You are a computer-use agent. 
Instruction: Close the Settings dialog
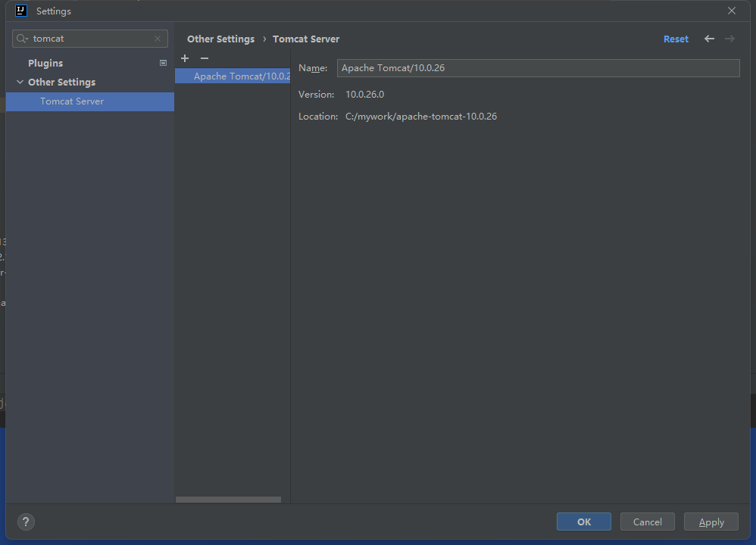(x=732, y=11)
